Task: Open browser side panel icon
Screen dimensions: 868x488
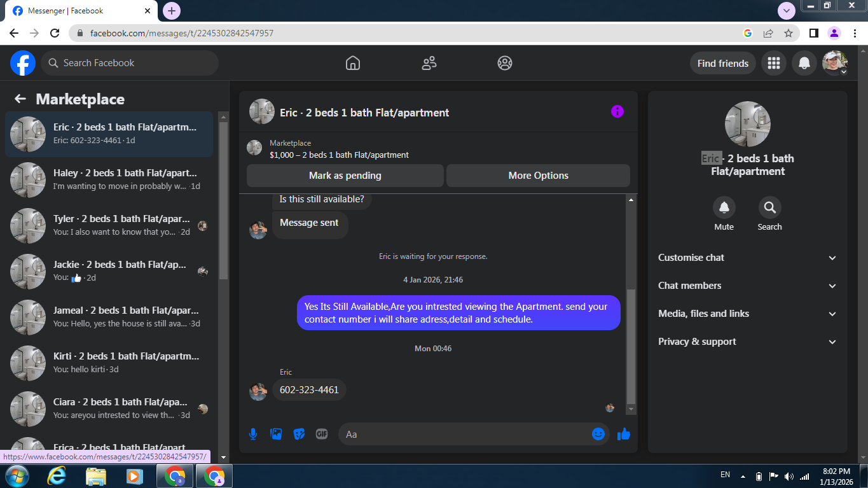Action: tap(813, 33)
